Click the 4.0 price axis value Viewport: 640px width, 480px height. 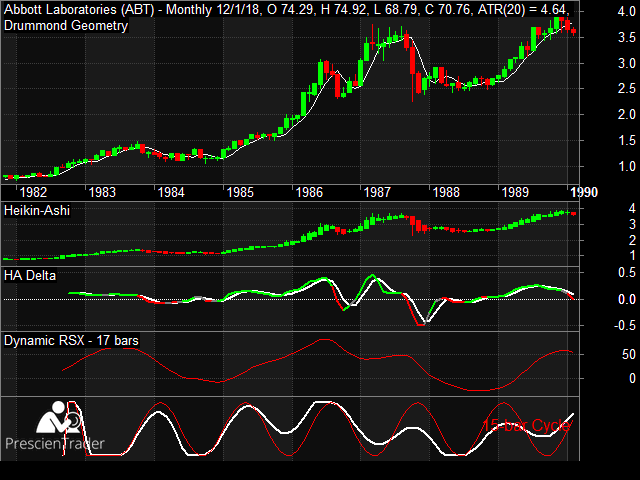627,11
